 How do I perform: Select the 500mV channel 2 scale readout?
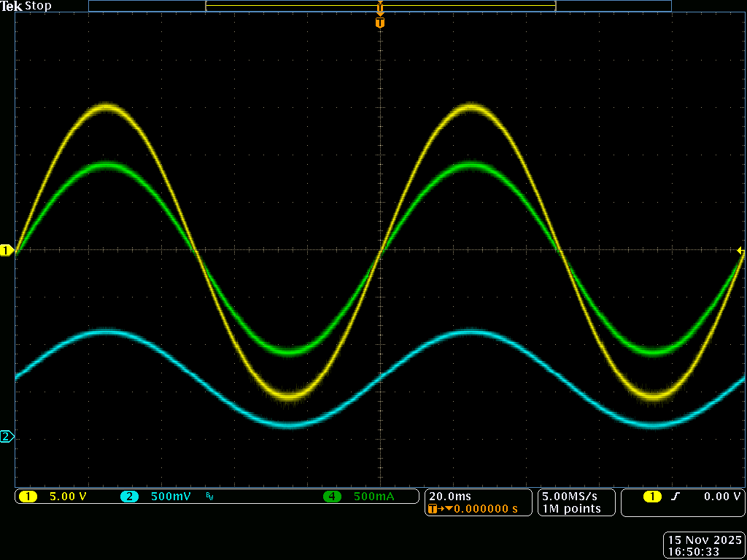coord(171,497)
